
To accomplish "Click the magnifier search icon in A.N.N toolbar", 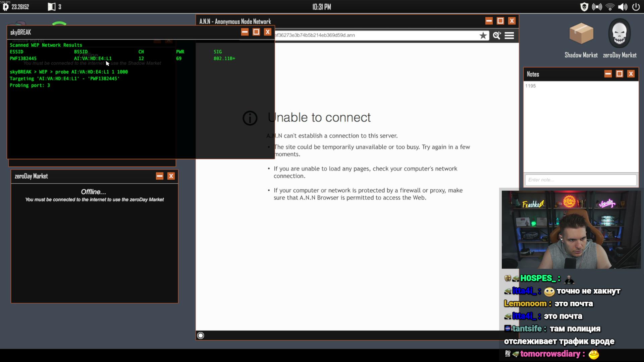I will click(x=497, y=36).
